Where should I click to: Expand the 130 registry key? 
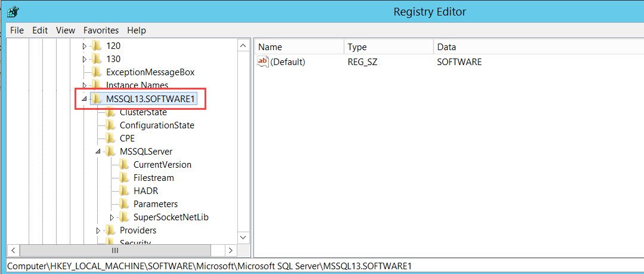[85, 59]
